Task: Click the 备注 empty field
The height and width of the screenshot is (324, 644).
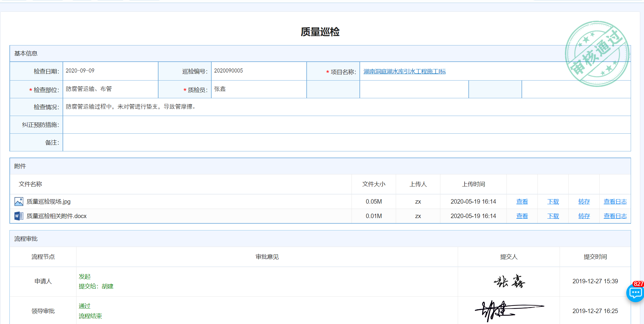Action: (346, 143)
